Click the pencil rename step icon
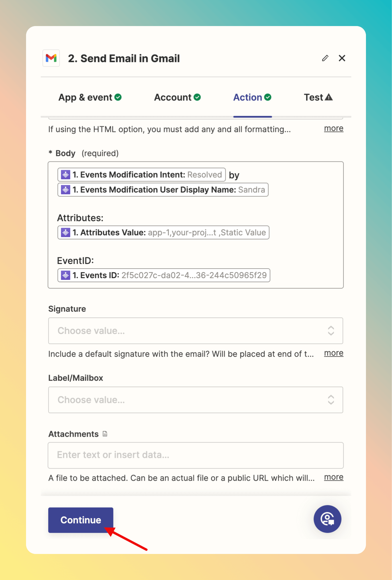The image size is (392, 580). coord(325,58)
